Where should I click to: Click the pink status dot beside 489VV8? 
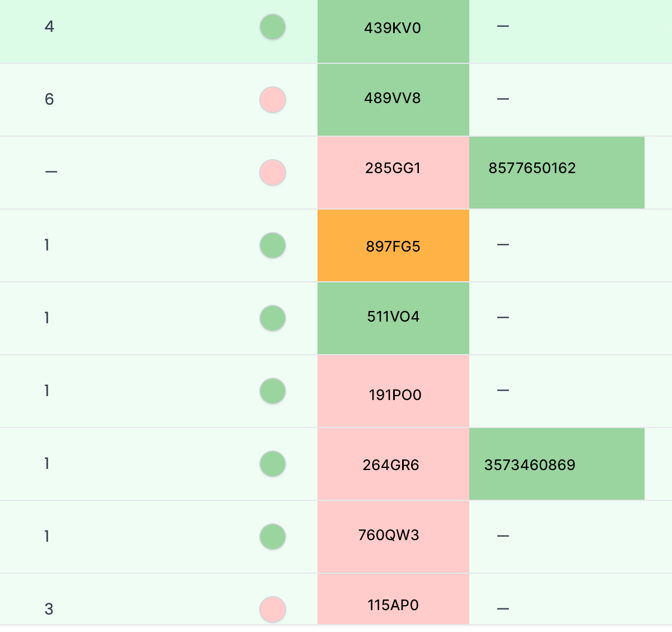click(273, 100)
